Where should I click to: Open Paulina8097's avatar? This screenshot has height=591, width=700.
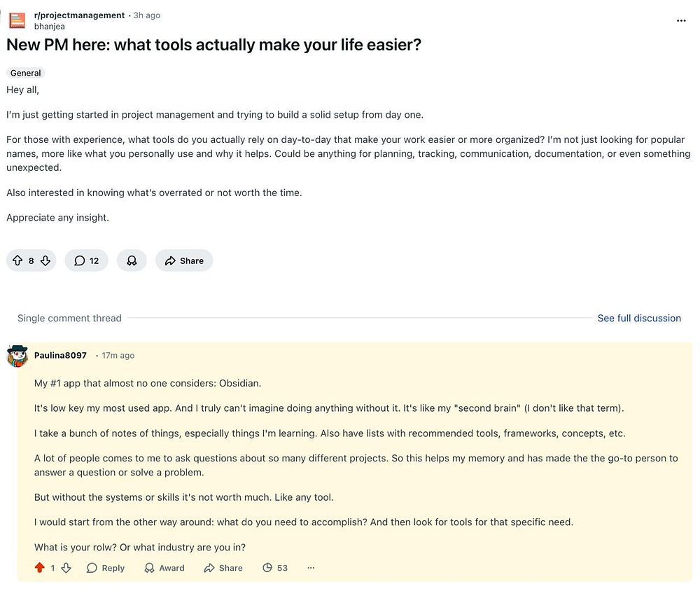point(17,356)
